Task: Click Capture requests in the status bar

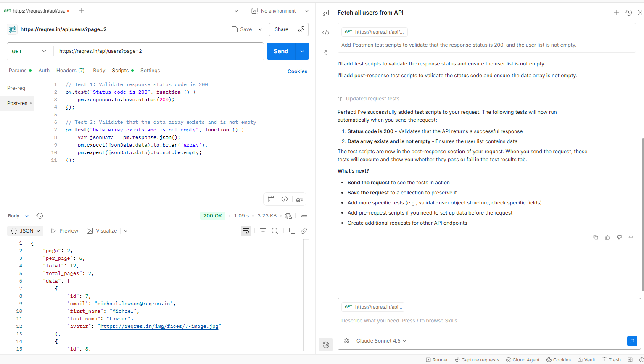Action: 477,360
